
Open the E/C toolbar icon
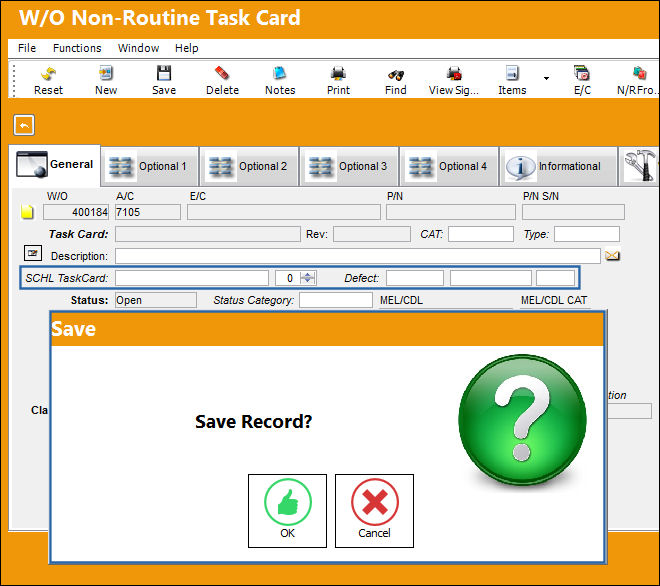click(582, 73)
